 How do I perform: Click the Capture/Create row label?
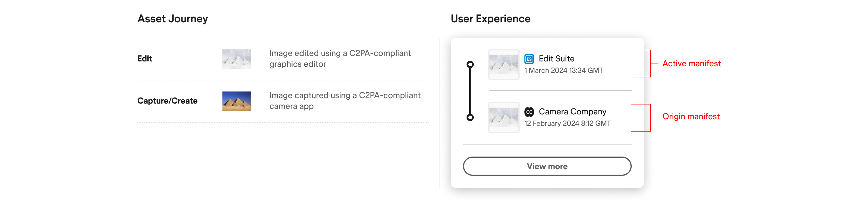coord(168,101)
